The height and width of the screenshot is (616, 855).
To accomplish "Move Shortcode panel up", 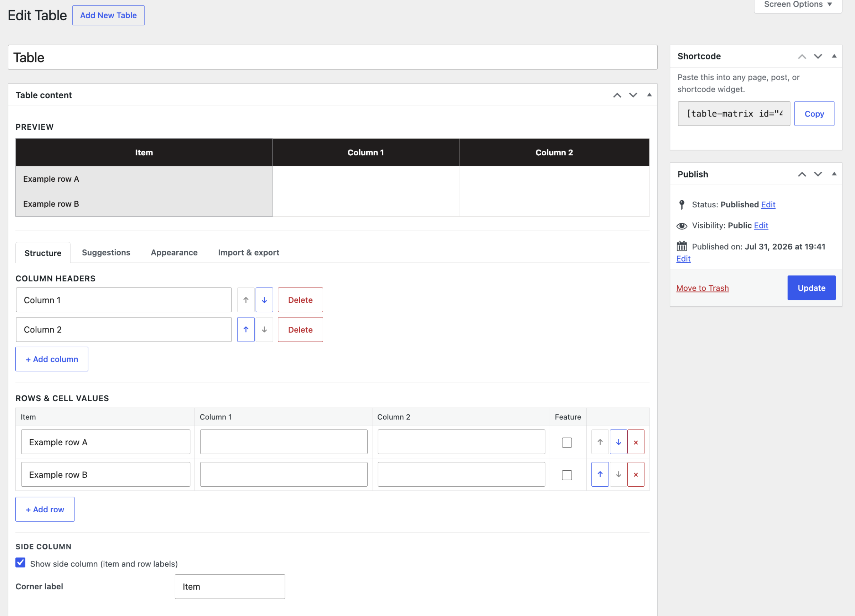I will pyautogui.click(x=802, y=57).
